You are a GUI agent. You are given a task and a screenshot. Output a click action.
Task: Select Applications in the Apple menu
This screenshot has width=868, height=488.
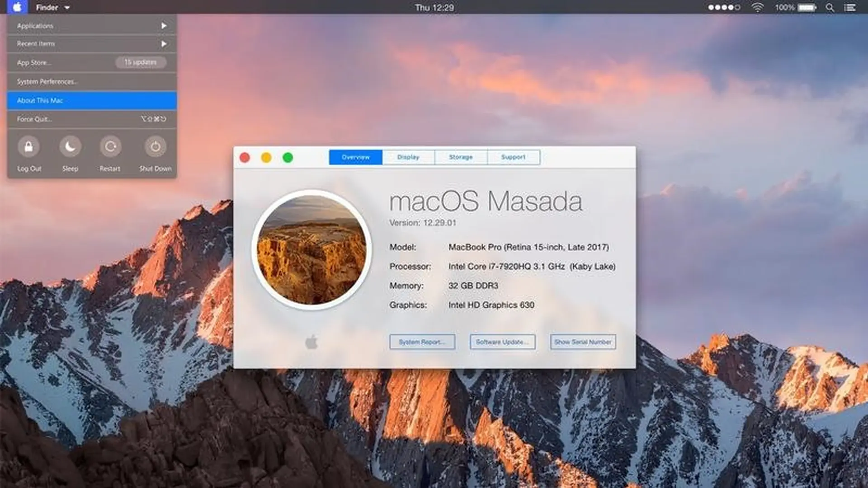pyautogui.click(x=92, y=26)
